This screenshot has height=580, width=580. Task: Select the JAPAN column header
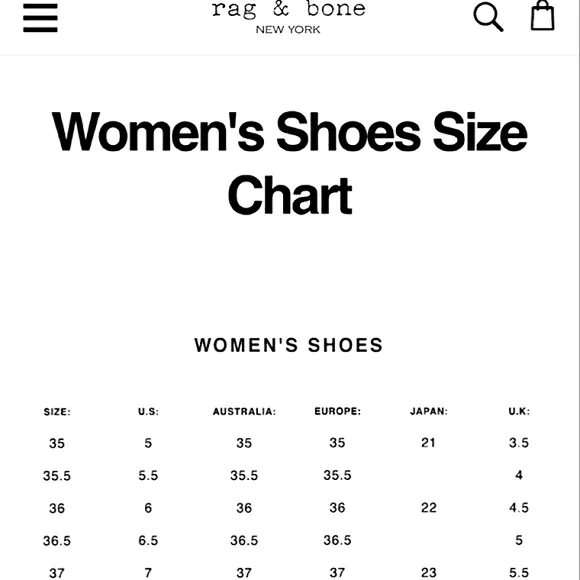(429, 411)
